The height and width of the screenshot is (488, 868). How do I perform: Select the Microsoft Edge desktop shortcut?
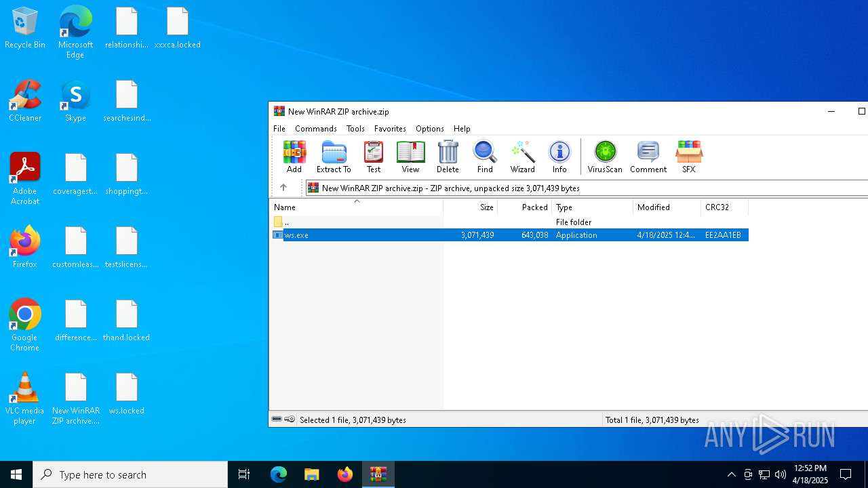(x=75, y=33)
